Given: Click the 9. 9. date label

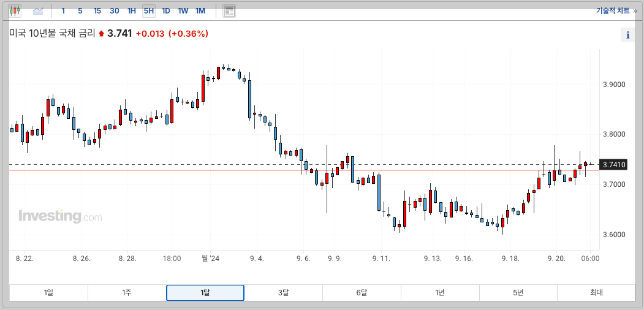Looking at the screenshot, I should point(335,259).
